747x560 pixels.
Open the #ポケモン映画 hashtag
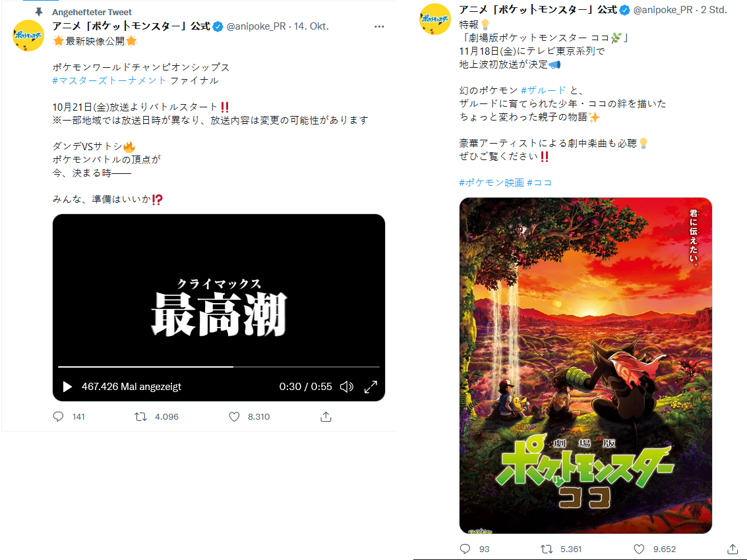click(491, 182)
